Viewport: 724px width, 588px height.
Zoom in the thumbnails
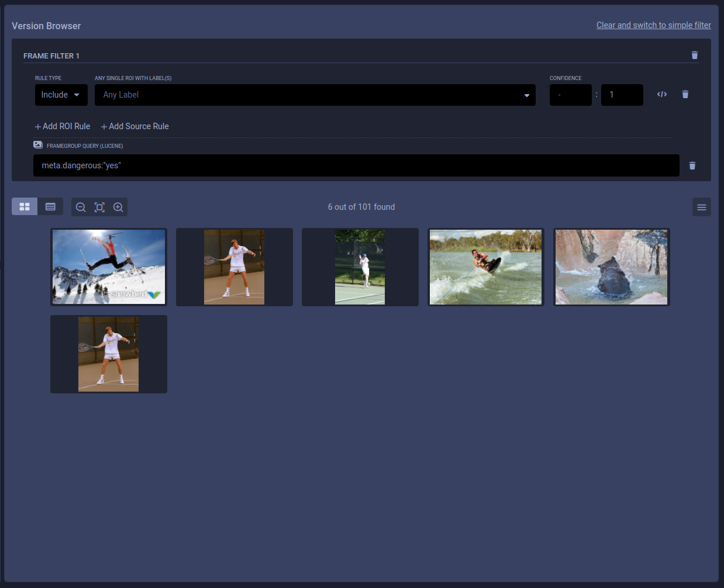click(118, 207)
